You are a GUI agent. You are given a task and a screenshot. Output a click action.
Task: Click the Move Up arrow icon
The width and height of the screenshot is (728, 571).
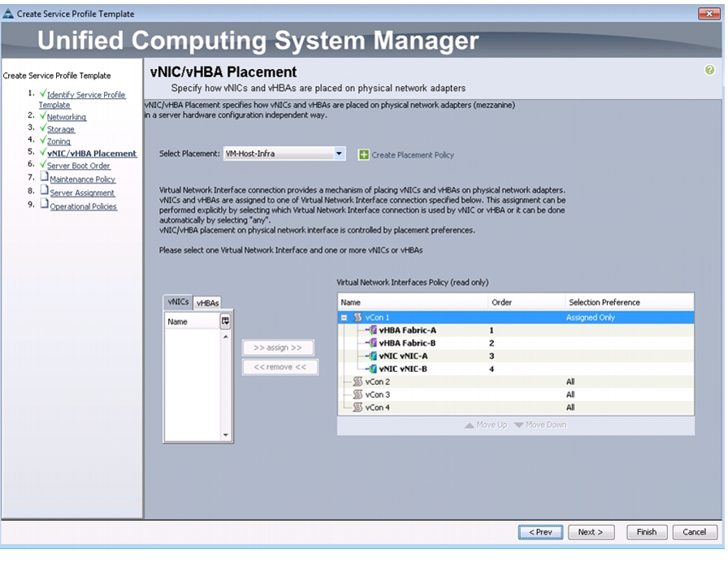[470, 426]
